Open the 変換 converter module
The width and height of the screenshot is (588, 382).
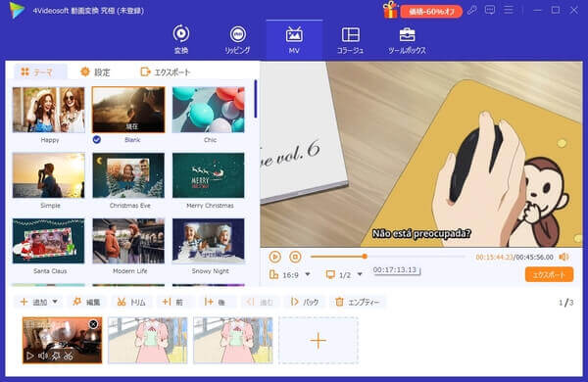(181, 40)
